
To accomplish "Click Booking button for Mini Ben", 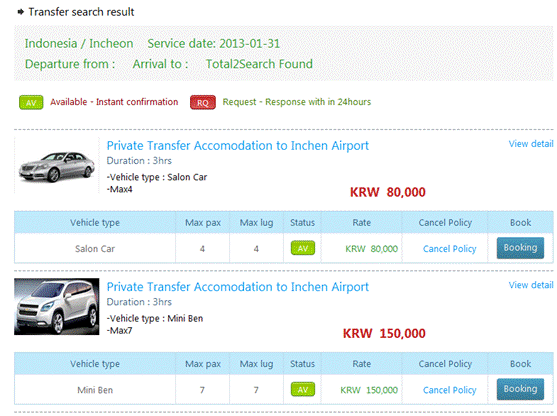I will click(520, 389).
